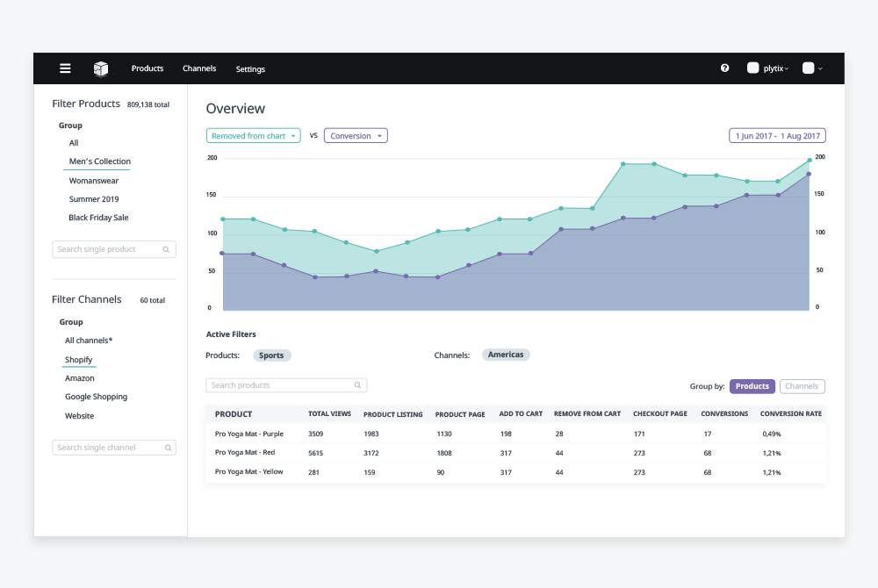Click the Plytix cube logo
The height and width of the screenshot is (588, 878).
(101, 68)
